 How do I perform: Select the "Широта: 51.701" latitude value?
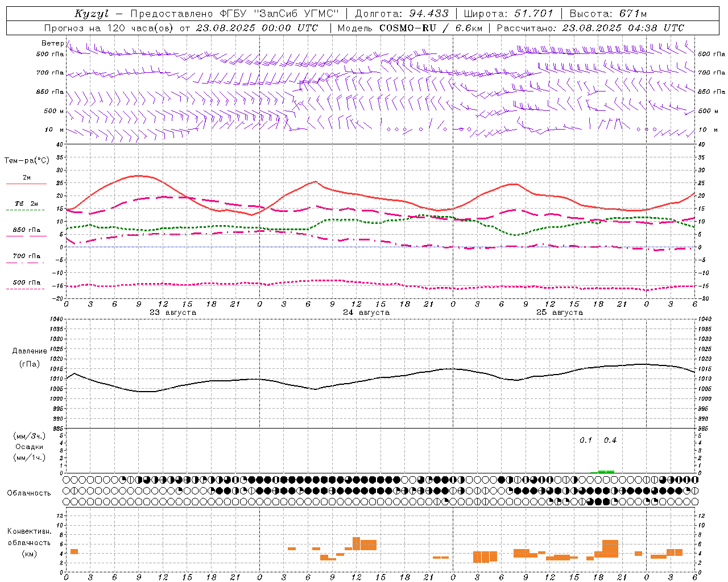pyautogui.click(x=508, y=14)
